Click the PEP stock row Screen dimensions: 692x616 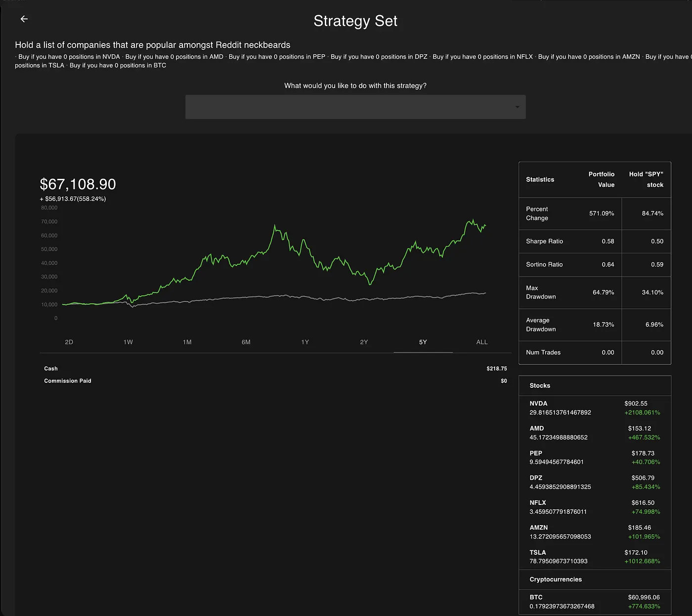pyautogui.click(x=595, y=457)
